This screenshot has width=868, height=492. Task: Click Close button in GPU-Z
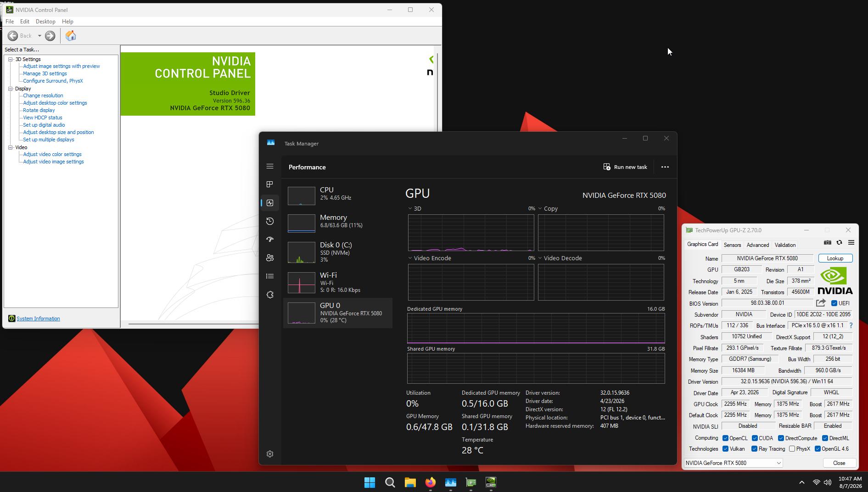pyautogui.click(x=839, y=463)
